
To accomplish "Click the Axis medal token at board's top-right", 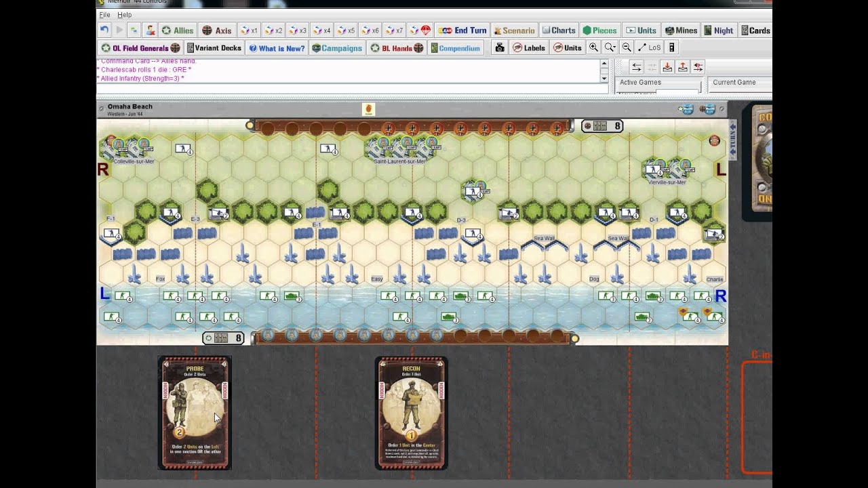I will 714,140.
